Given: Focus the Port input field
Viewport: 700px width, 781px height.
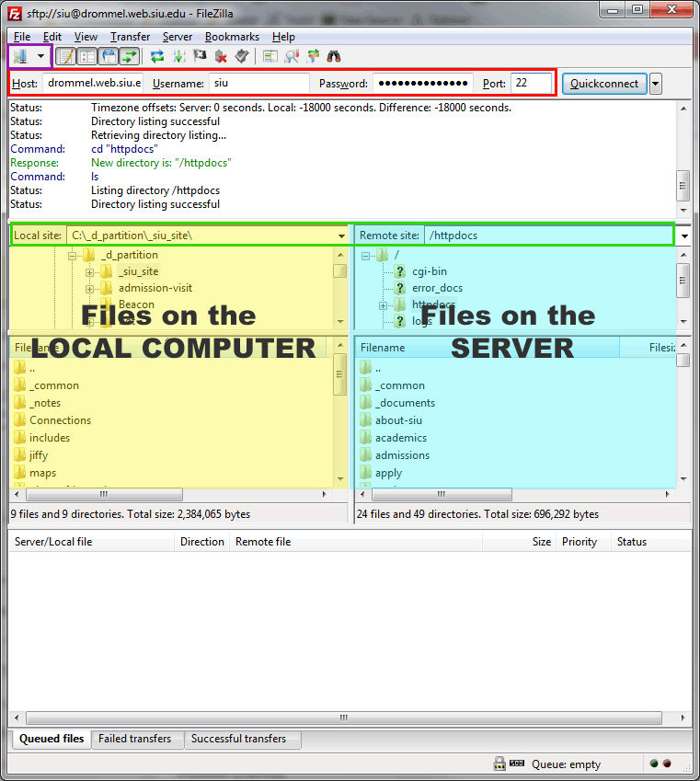Looking at the screenshot, I should click(531, 83).
